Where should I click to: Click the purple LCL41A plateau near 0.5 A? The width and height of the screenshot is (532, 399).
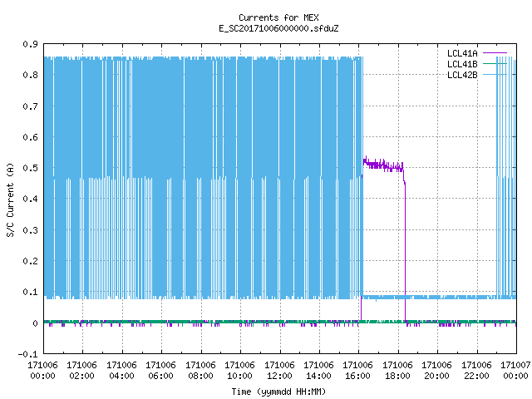[382, 165]
